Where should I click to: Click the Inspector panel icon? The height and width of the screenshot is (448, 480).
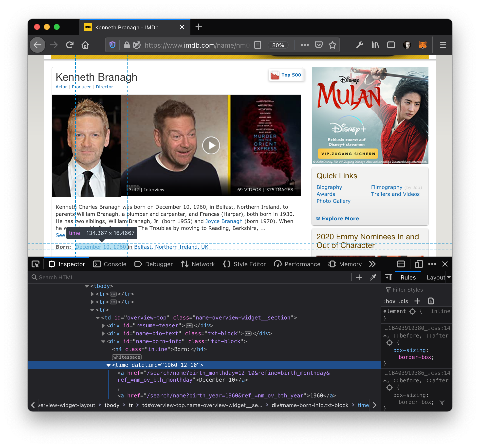pyautogui.click(x=51, y=264)
